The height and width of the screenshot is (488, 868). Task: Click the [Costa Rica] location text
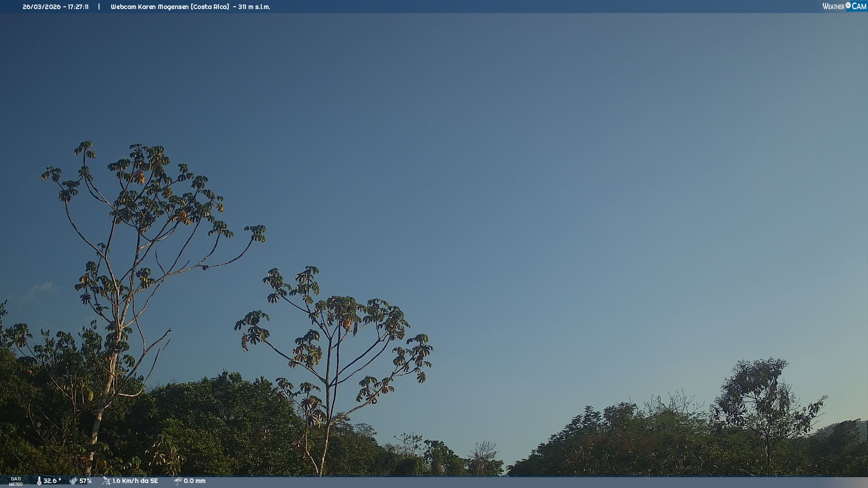[x=210, y=7]
